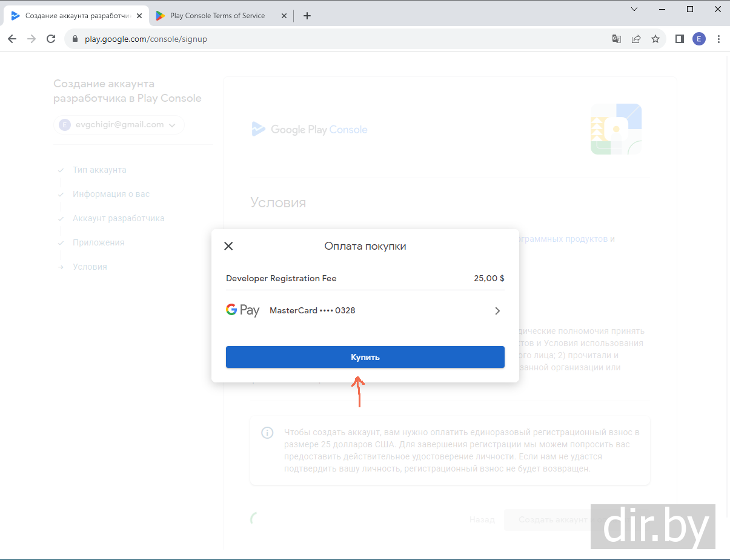Bookmark this page with the star
The image size is (730, 560).
[655, 39]
